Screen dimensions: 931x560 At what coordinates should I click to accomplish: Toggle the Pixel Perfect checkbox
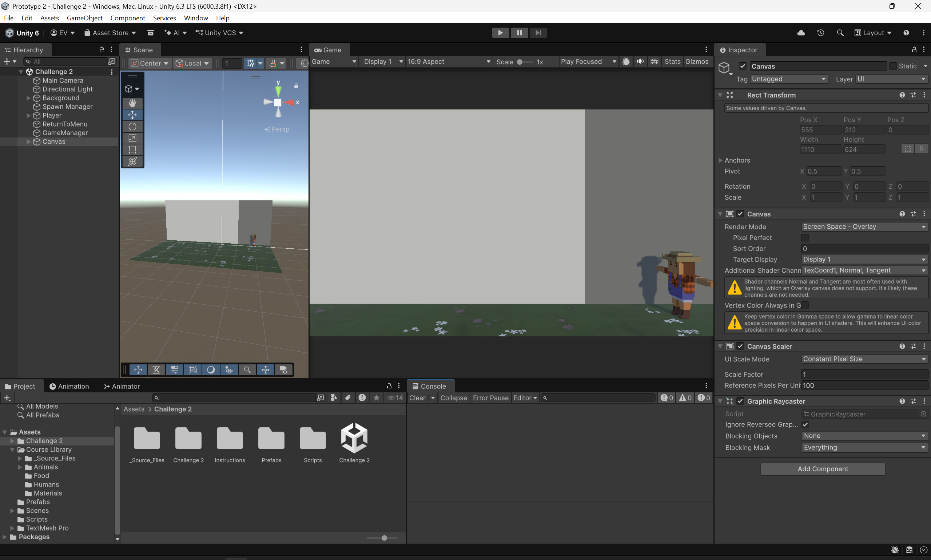[805, 238]
